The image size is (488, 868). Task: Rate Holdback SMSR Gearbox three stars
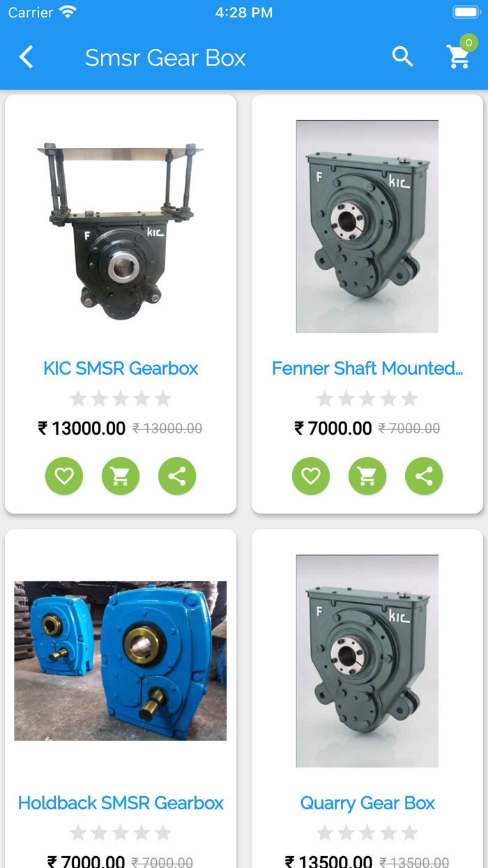click(121, 833)
